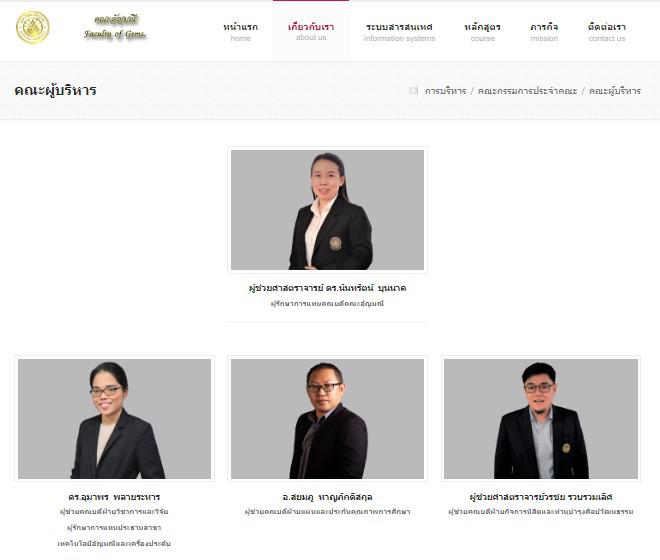
Task: Open ผู้ช่วยศาสตราจารย์ธวัชชัย's portrait photo
Action: point(541,419)
